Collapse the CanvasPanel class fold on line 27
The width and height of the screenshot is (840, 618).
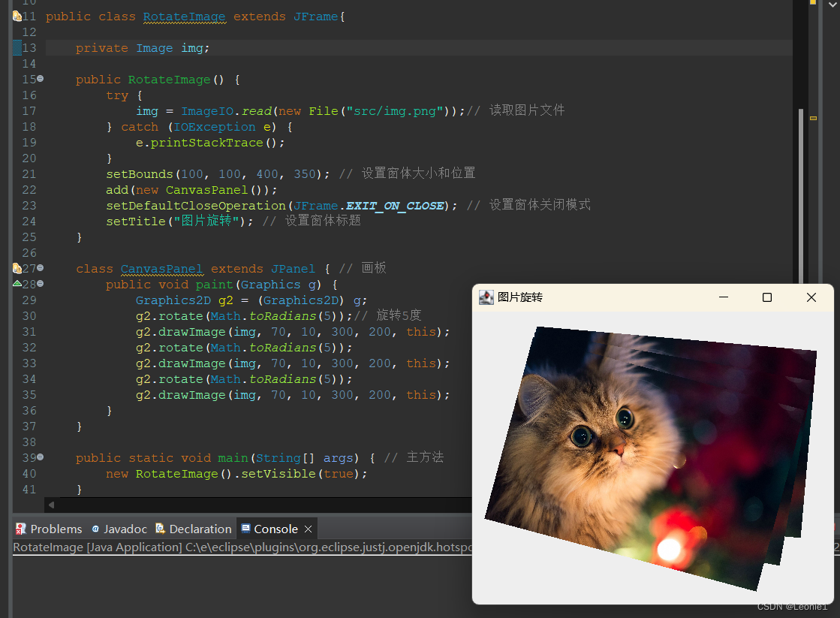click(40, 268)
